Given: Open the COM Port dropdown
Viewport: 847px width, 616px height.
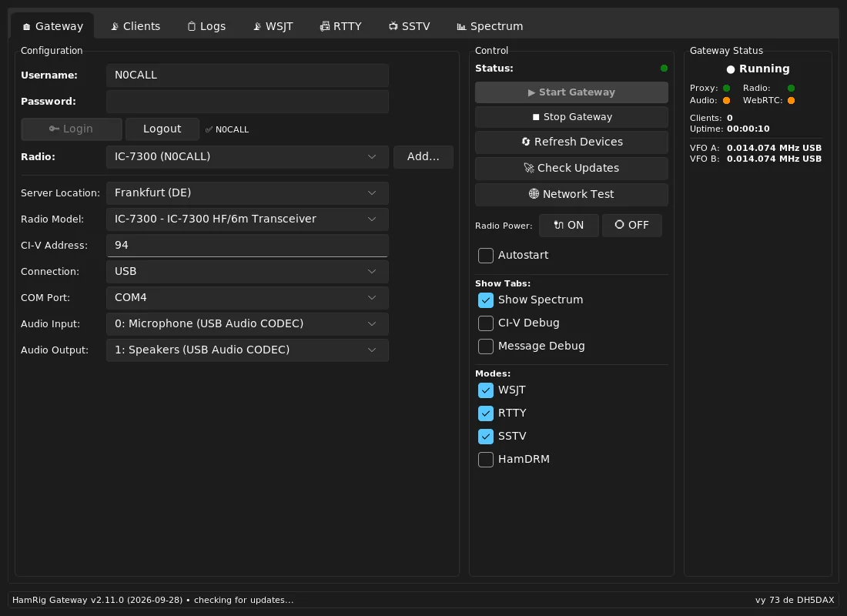Looking at the screenshot, I should coord(247,298).
